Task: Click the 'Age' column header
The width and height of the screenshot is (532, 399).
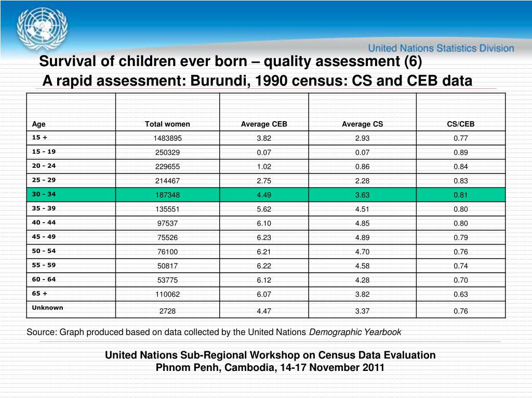Action: click(x=38, y=124)
